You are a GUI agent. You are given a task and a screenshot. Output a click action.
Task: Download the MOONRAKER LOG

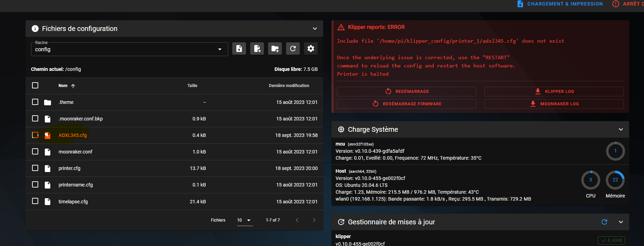tap(554, 104)
